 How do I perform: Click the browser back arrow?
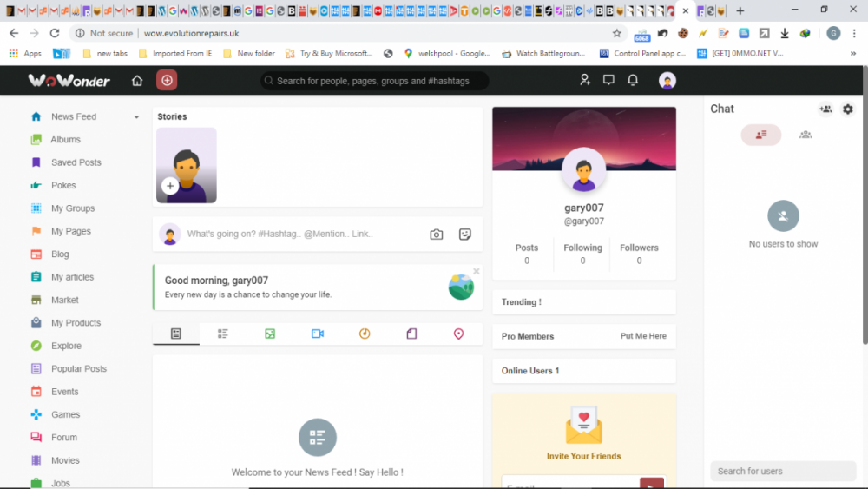point(14,33)
